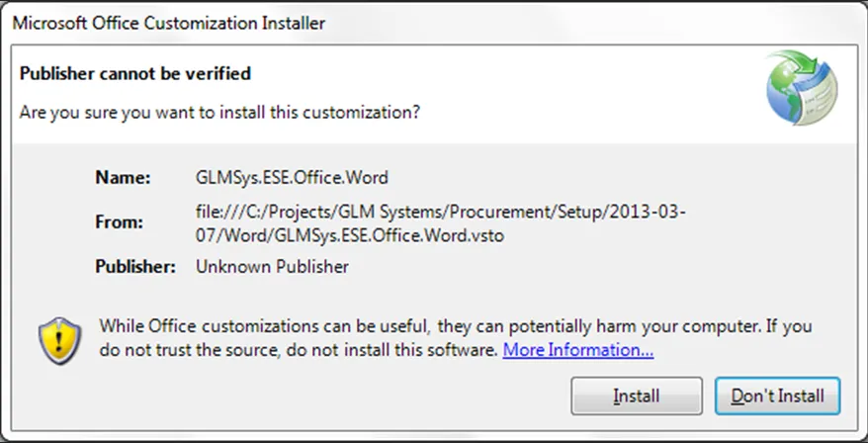Click the Name field label

(123, 178)
